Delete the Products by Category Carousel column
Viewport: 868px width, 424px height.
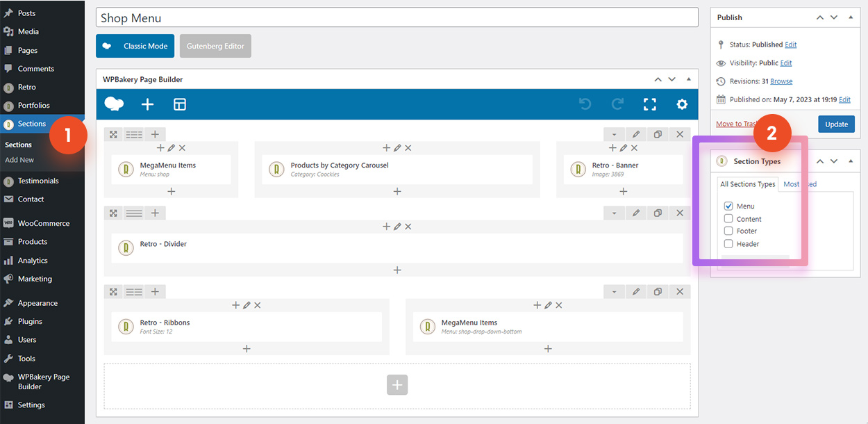(408, 148)
